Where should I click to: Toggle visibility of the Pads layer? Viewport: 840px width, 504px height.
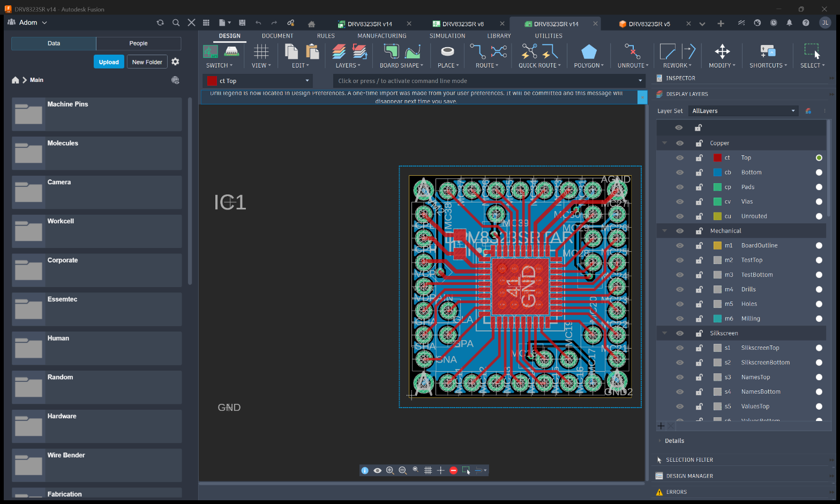[x=680, y=187]
